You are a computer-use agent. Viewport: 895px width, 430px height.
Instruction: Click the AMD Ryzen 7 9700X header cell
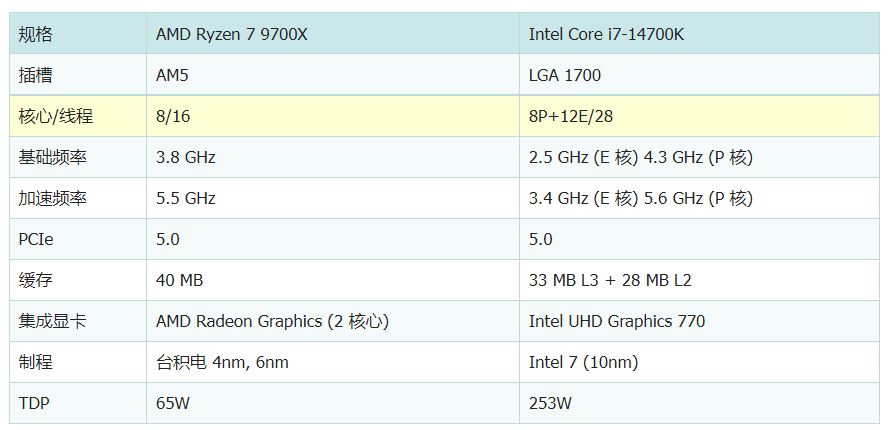pyautogui.click(x=232, y=35)
